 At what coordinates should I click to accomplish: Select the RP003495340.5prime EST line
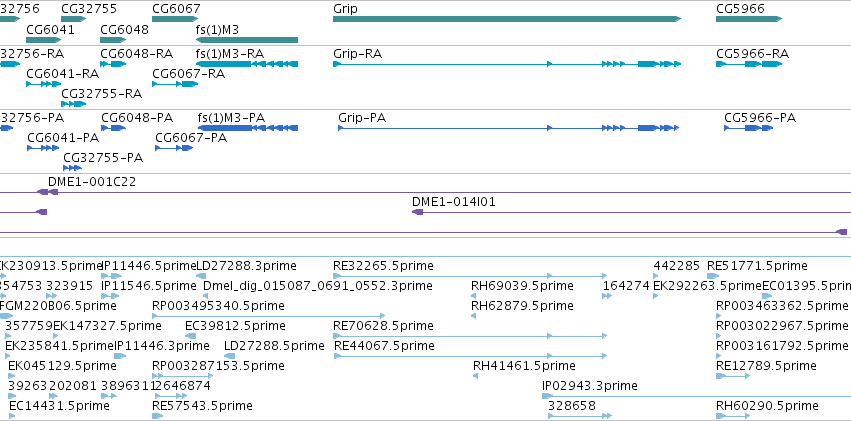coord(269,316)
